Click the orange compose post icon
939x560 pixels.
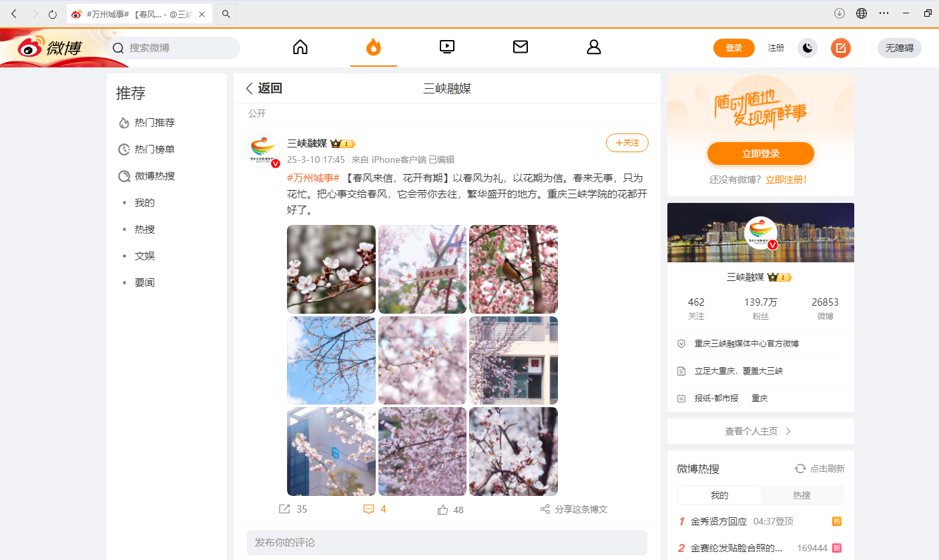pyautogui.click(x=841, y=48)
